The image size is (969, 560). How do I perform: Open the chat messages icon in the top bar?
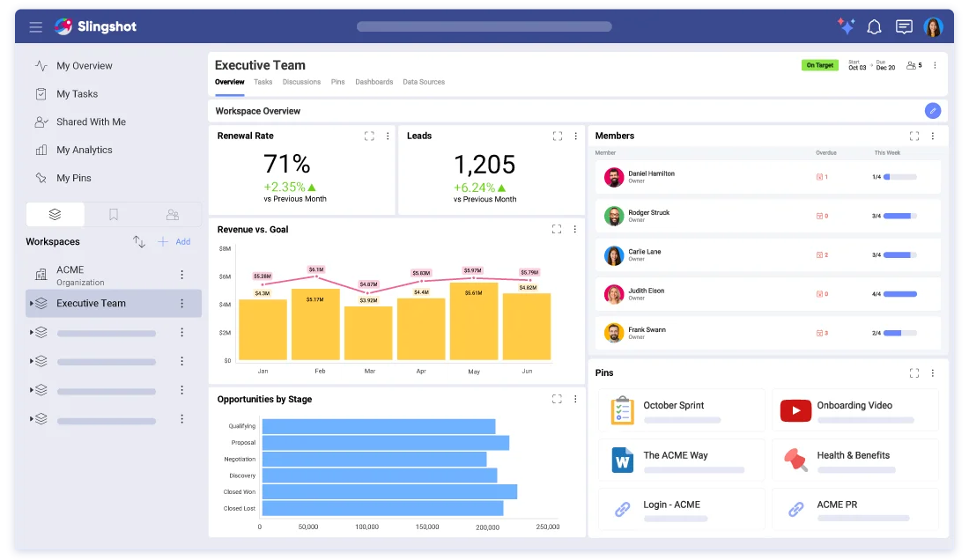pyautogui.click(x=904, y=26)
